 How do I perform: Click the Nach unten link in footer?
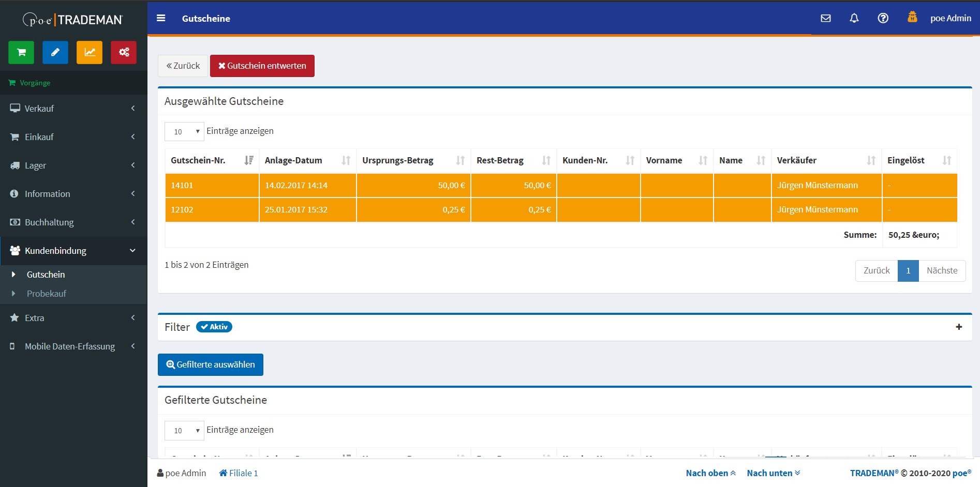point(773,473)
